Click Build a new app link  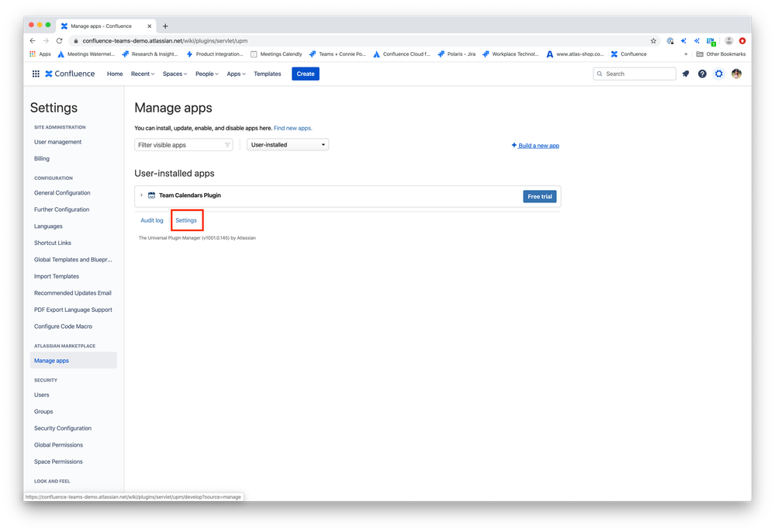point(535,146)
